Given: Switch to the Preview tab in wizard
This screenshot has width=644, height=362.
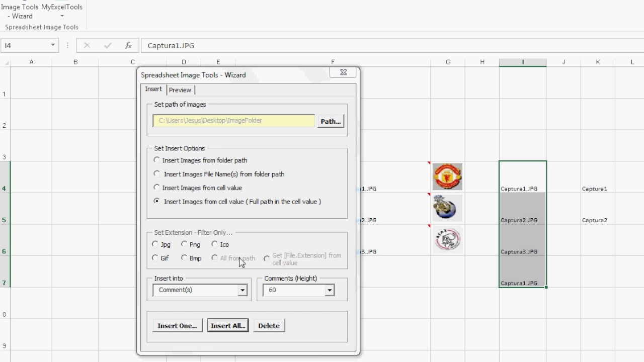Looking at the screenshot, I should (180, 90).
